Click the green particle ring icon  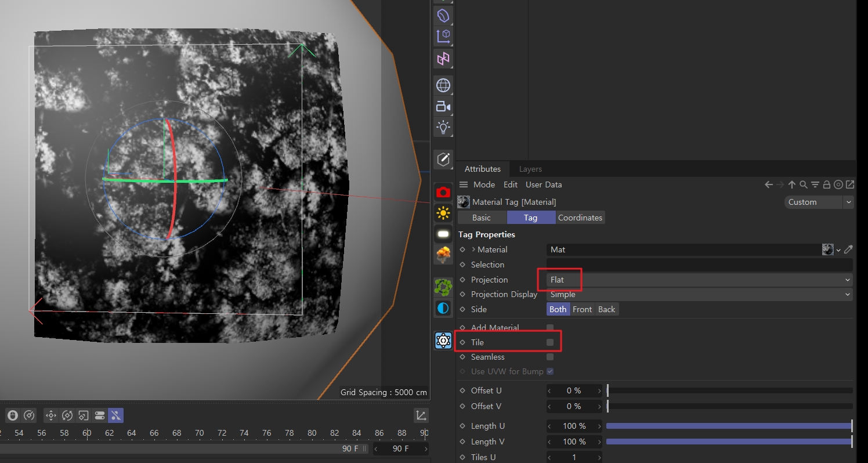point(443,287)
